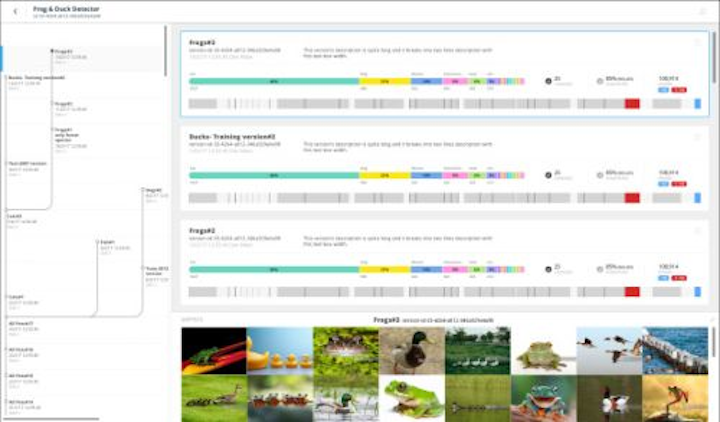Click the dark circle icon on Ducks- Training version#3 card

pyautogui.click(x=548, y=175)
